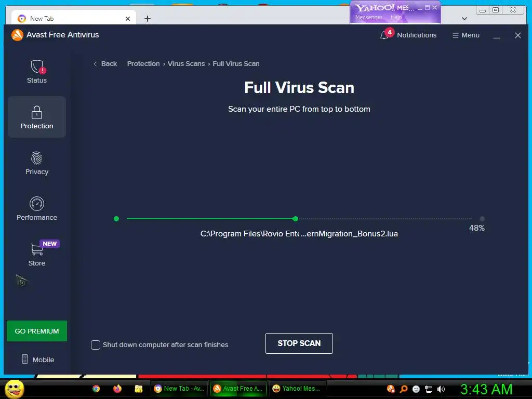Image resolution: width=532 pixels, height=399 pixels.
Task: Switch to New Tab taskbar window
Action: click(x=179, y=389)
